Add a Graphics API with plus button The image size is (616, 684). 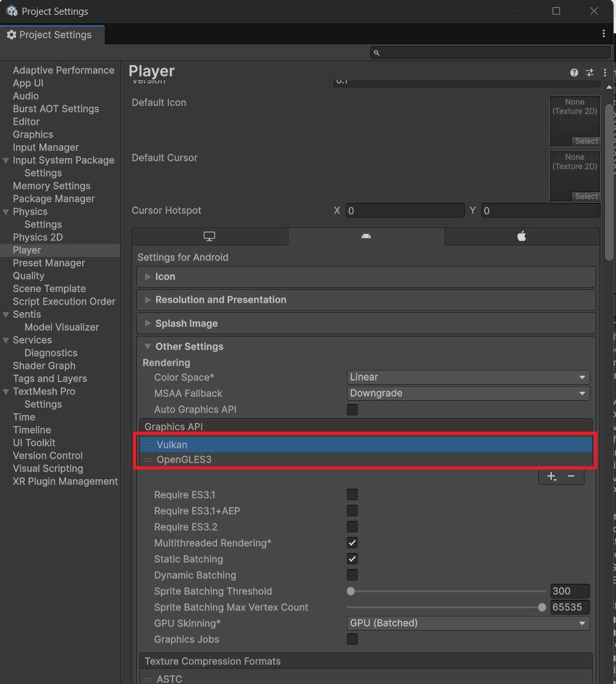[551, 477]
